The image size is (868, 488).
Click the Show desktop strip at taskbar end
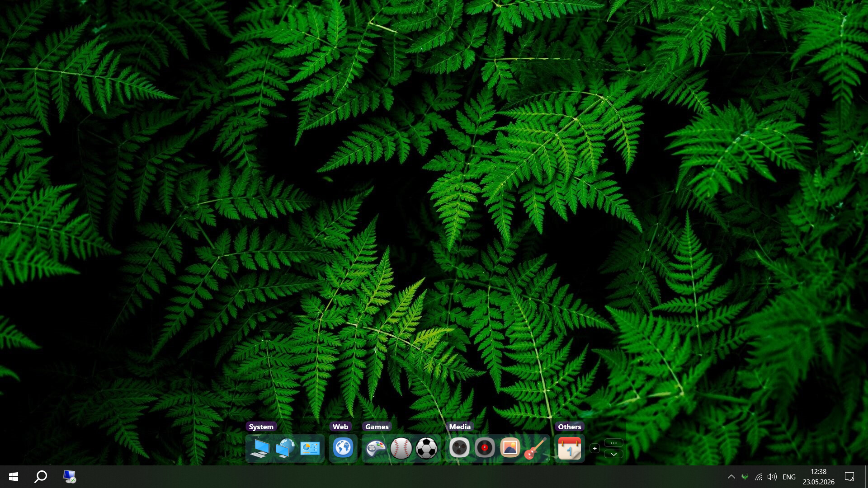[x=866, y=477]
